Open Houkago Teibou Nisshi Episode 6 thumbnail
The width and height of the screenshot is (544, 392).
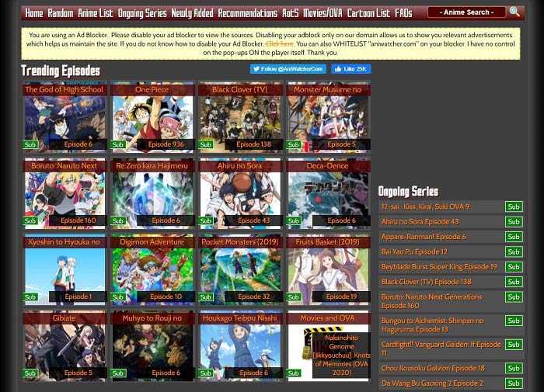240,346
